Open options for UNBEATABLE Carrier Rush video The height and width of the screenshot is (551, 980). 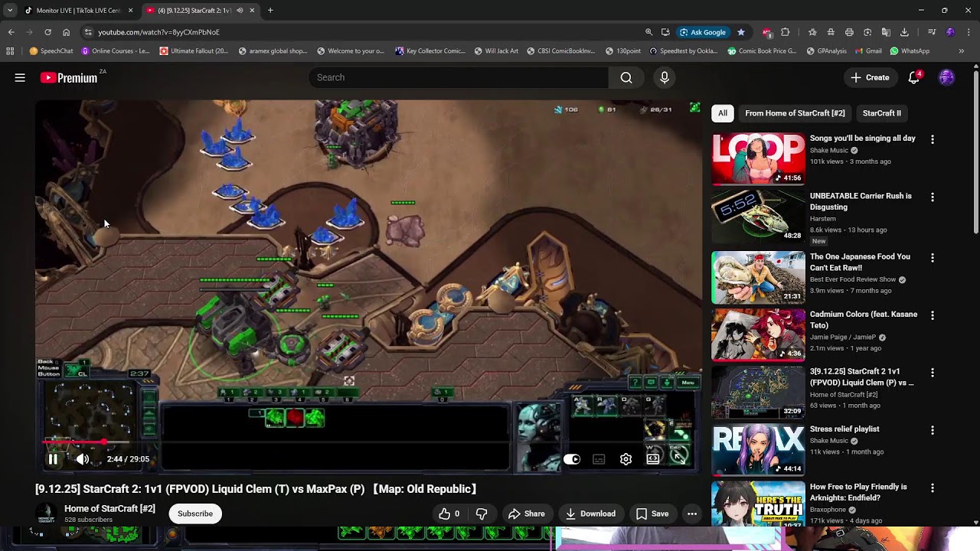point(932,197)
